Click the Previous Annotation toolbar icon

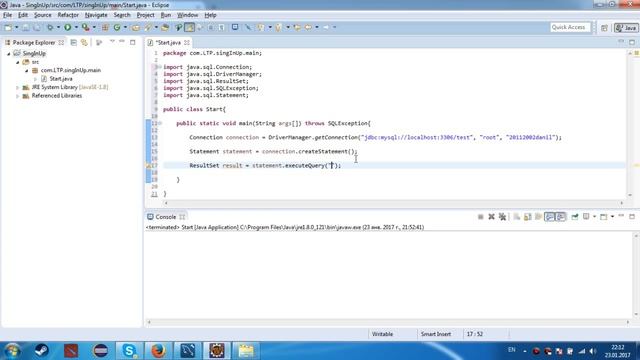278,27
